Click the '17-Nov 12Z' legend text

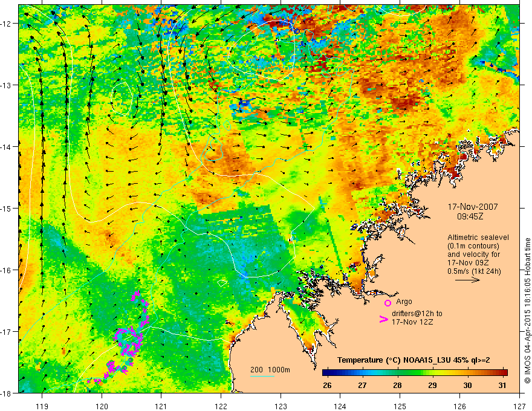click(x=412, y=322)
